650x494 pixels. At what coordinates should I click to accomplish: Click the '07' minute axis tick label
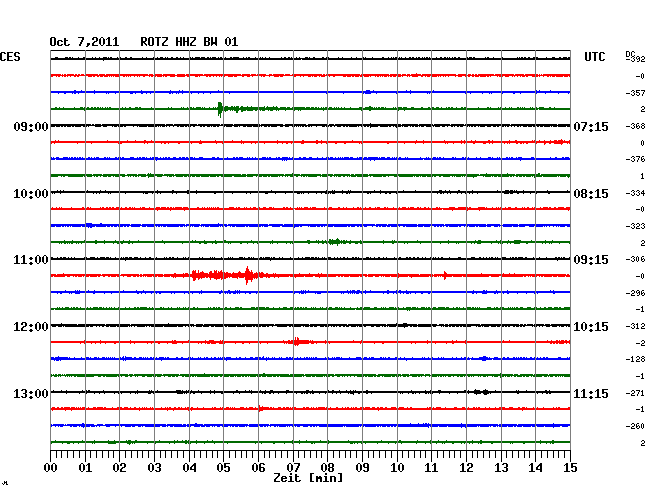(x=293, y=467)
